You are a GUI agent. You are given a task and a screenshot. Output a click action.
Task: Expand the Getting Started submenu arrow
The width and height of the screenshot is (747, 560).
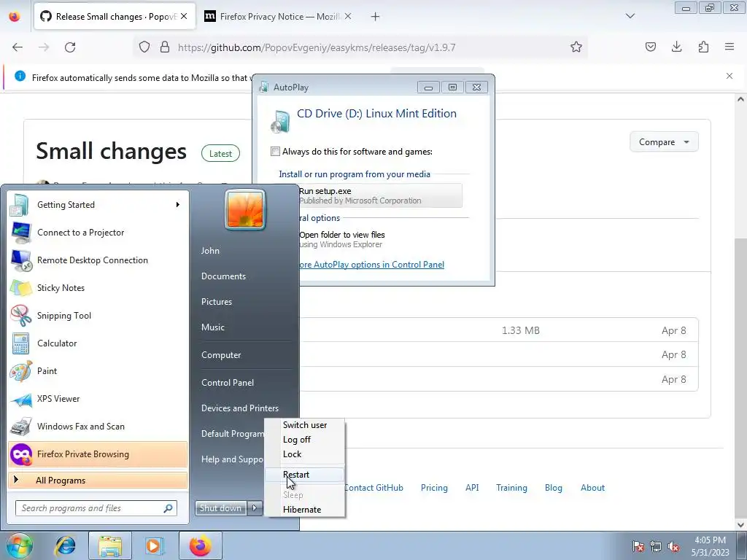[x=178, y=205]
